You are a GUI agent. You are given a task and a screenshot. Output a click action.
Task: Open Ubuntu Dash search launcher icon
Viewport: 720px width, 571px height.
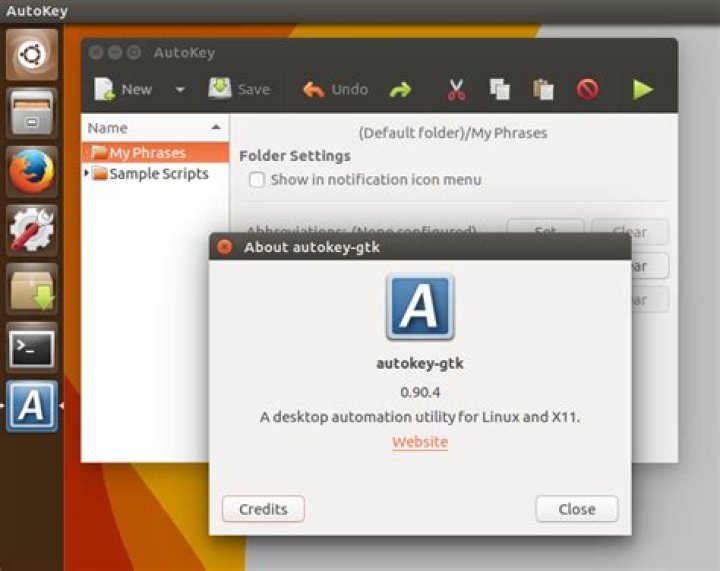(32, 55)
